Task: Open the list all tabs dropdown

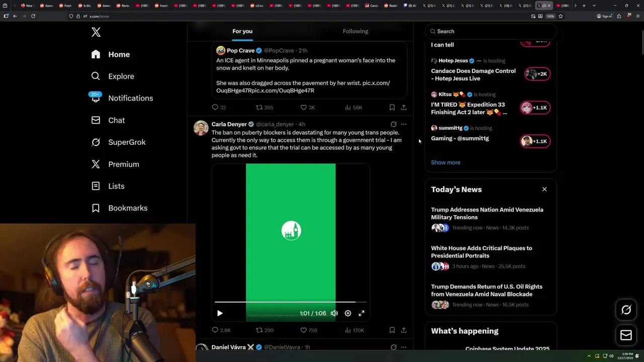Action: [x=594, y=6]
